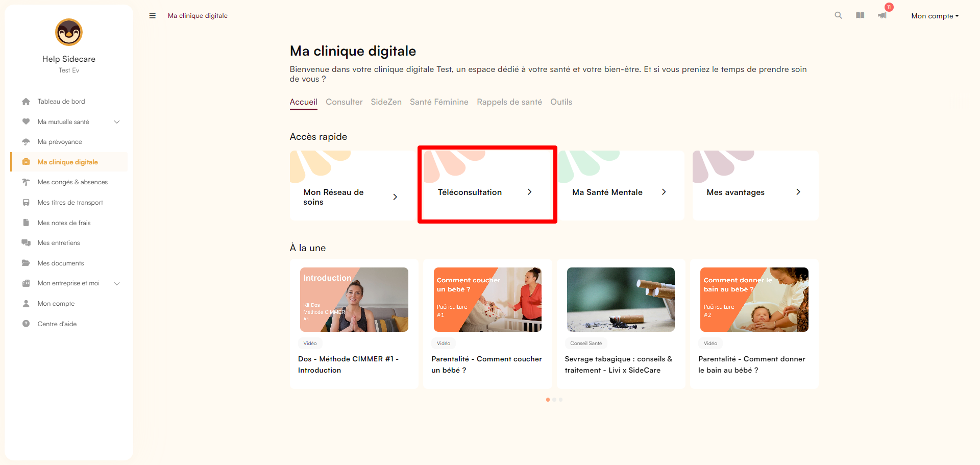Click the Ma prévoyance umbrella icon

[26, 142]
